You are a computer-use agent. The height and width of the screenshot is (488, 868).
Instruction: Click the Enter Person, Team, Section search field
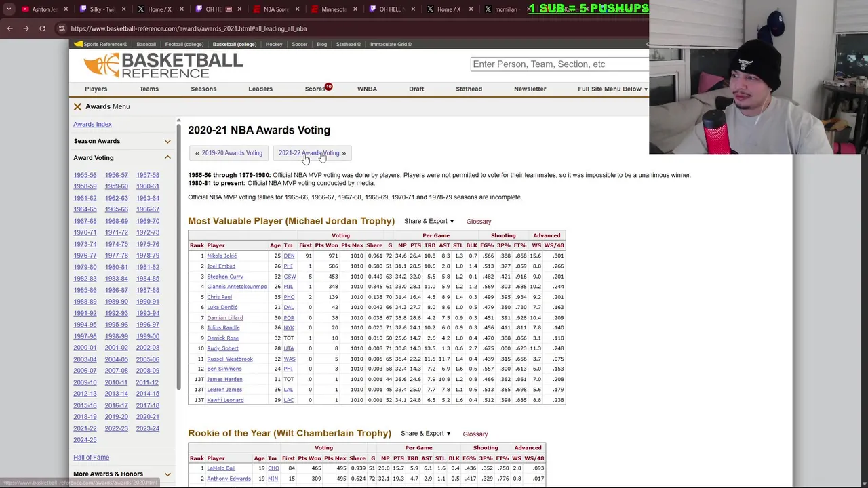click(x=559, y=64)
